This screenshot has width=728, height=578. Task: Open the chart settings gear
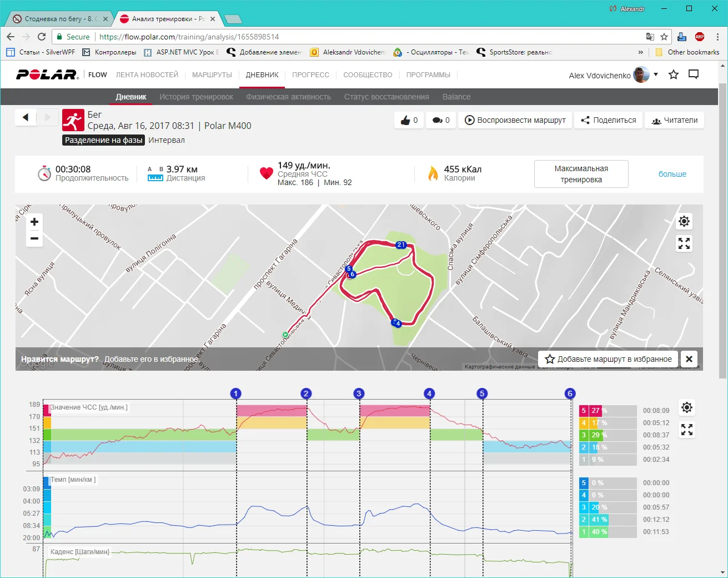pyautogui.click(x=687, y=407)
